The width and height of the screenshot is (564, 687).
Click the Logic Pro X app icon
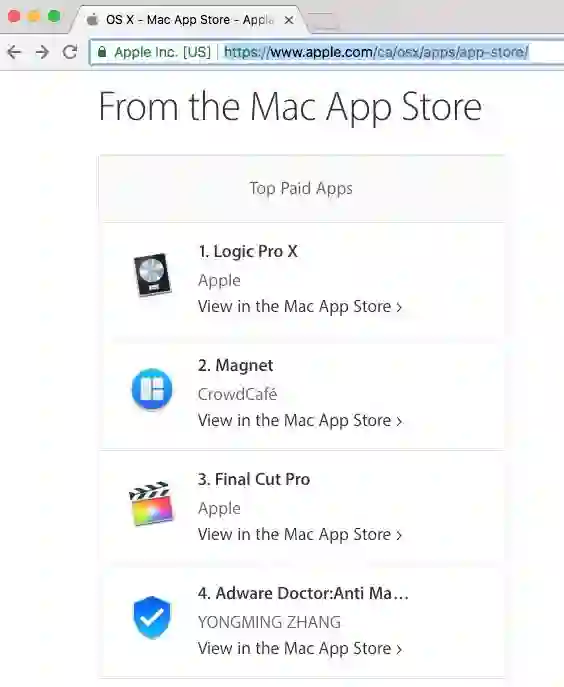point(152,275)
